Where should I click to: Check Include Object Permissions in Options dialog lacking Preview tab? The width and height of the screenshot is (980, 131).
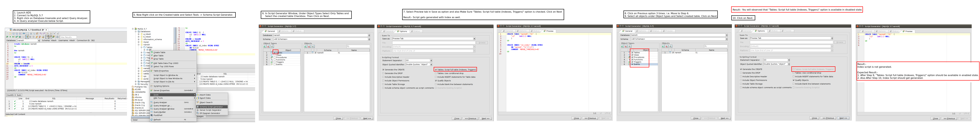coord(383,81)
